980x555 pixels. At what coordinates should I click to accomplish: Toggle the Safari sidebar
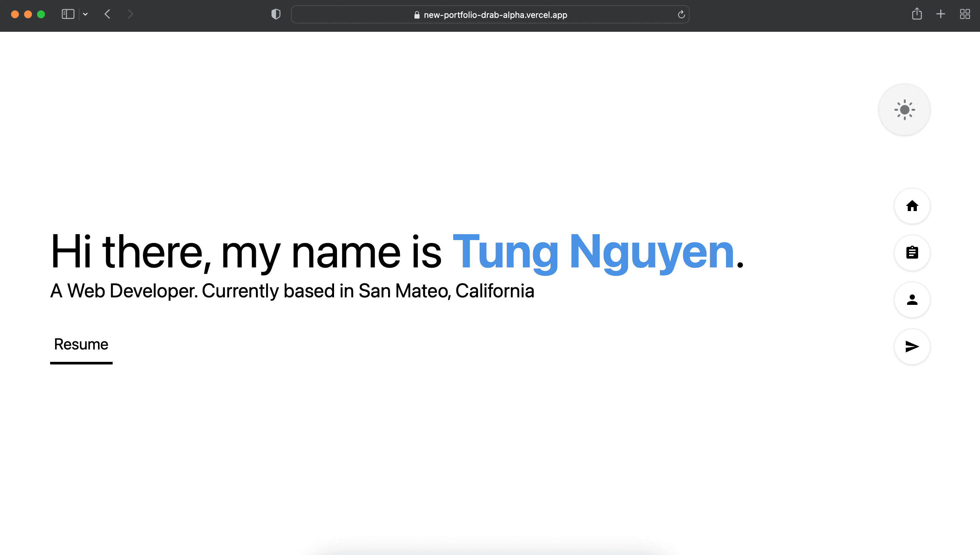coord(68,14)
